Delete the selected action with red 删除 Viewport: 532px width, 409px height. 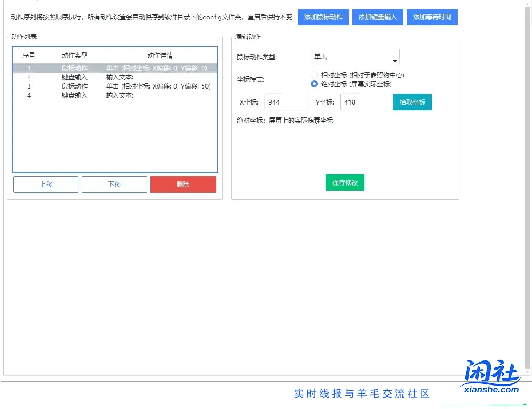[183, 184]
